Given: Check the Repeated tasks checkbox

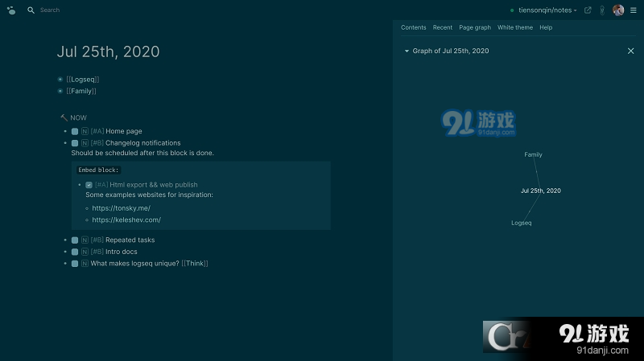Looking at the screenshot, I should point(75,240).
